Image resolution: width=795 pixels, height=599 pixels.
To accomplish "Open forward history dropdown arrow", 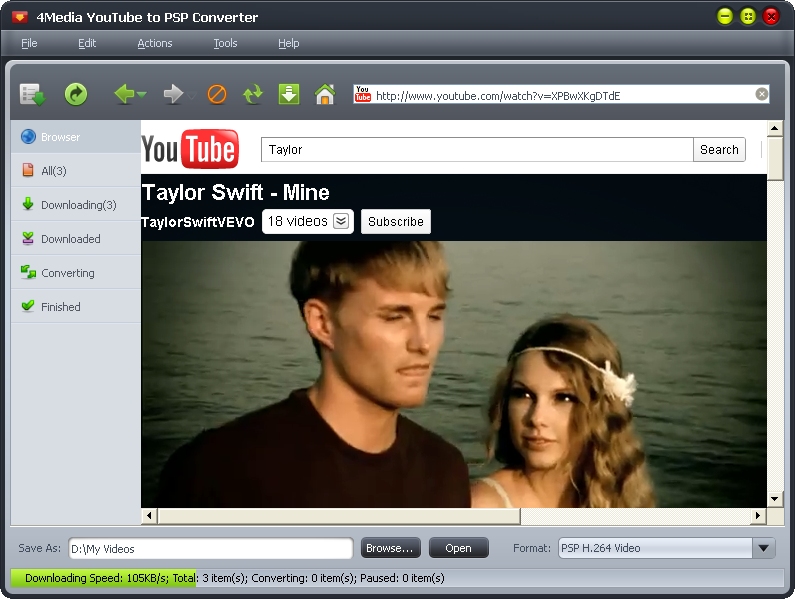I will tap(191, 95).
